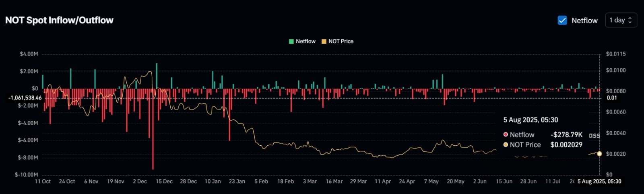644x194 pixels.
Task: Click the NOT Price point at chart end
Action: (599, 154)
